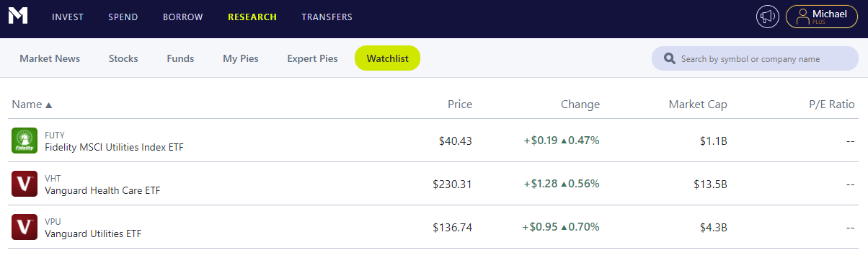Open the SPEND menu

(123, 17)
